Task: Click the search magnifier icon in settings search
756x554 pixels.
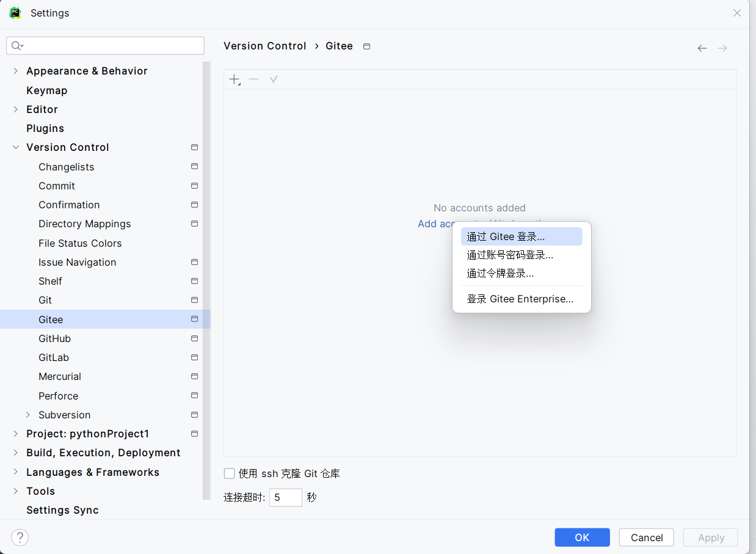Action: click(x=17, y=46)
